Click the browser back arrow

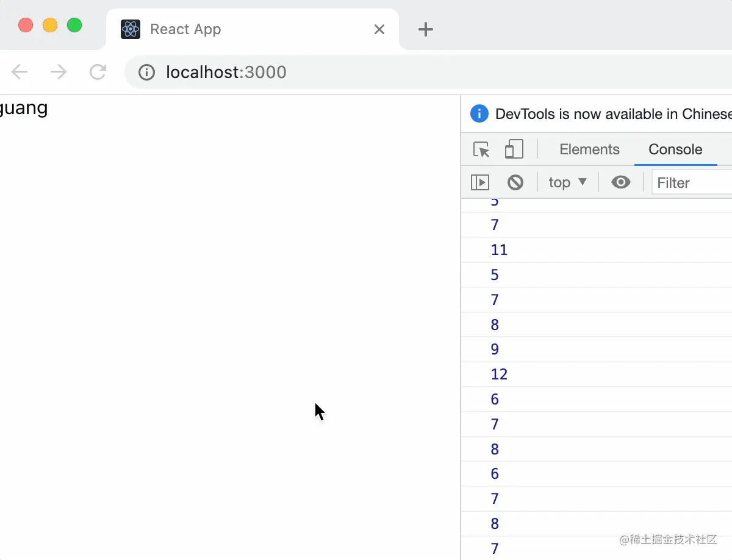20,73
